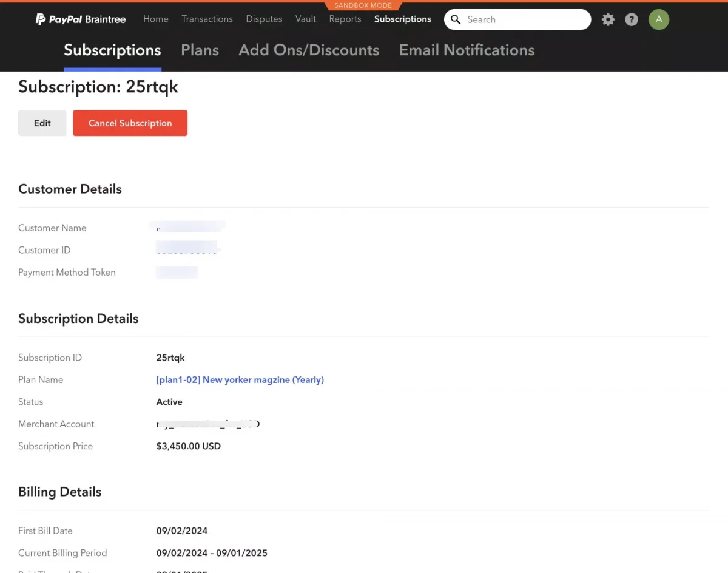Select Subscriptions in top navigation bar
This screenshot has height=573, width=728.
(x=403, y=19)
